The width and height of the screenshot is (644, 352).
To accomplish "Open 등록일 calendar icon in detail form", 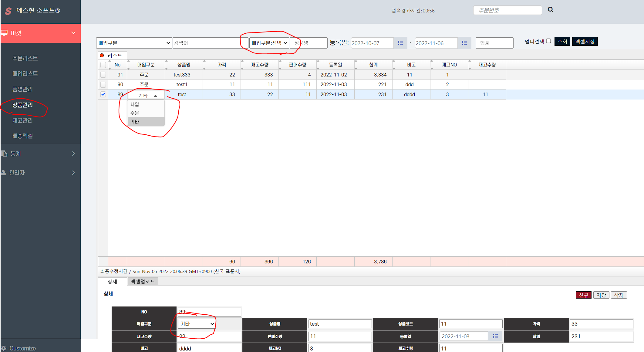I will coord(495,336).
